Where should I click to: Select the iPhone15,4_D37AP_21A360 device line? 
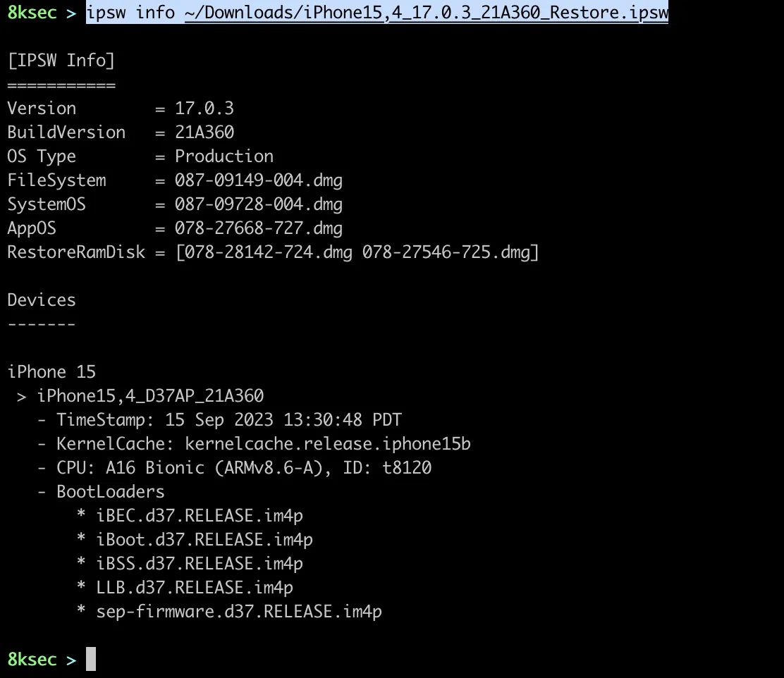[x=150, y=396]
